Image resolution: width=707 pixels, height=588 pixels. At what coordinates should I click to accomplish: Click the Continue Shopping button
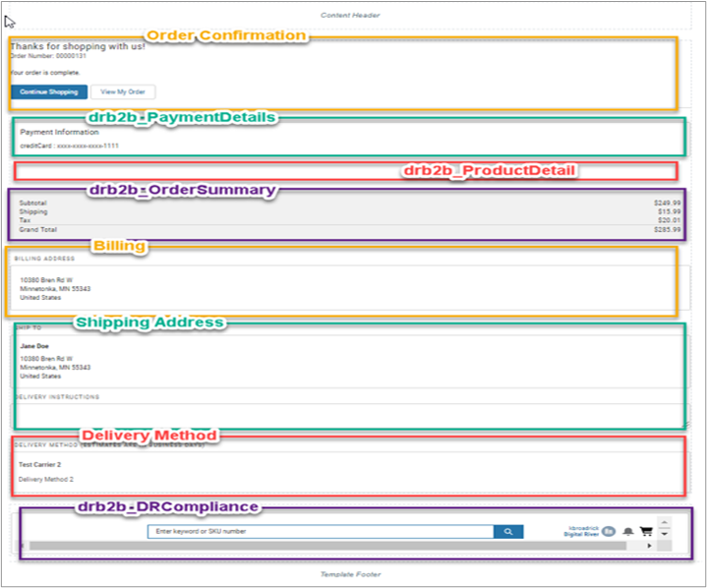[48, 91]
